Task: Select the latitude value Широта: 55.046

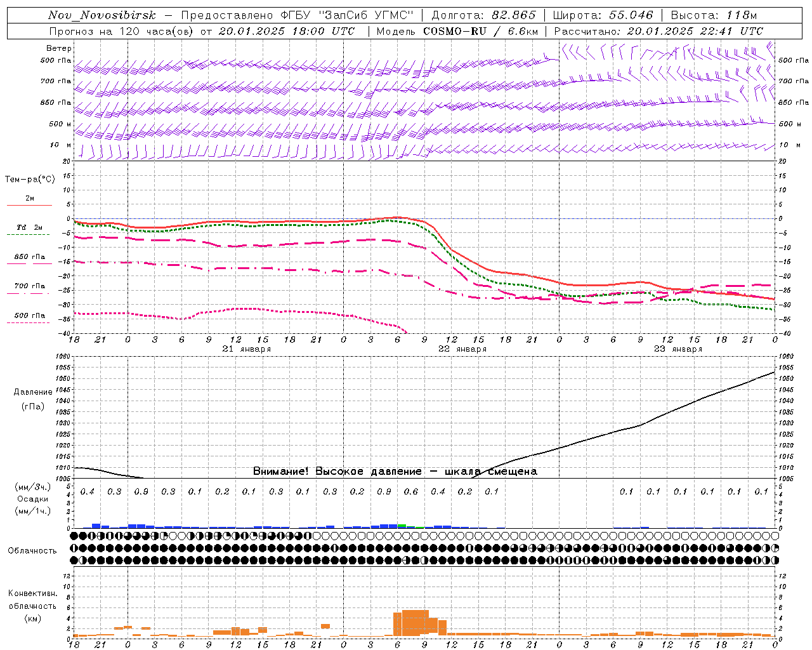Action: point(603,15)
